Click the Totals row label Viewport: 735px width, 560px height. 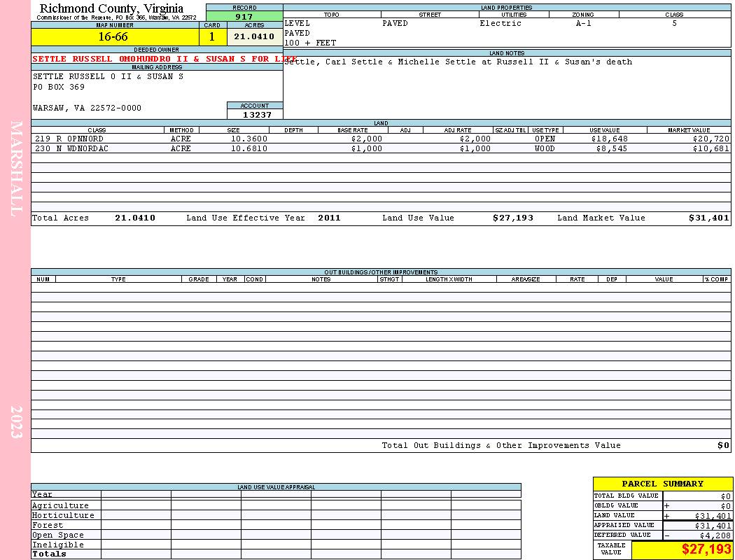coord(49,554)
